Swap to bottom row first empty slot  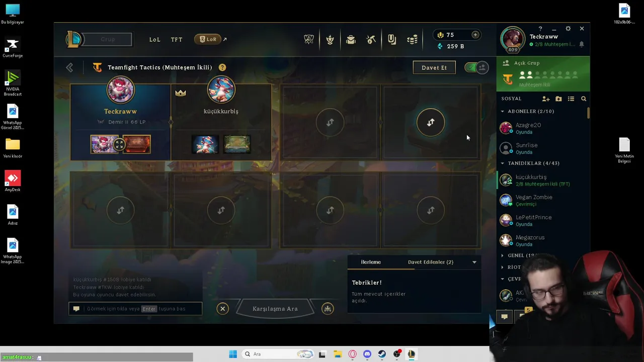click(120, 210)
